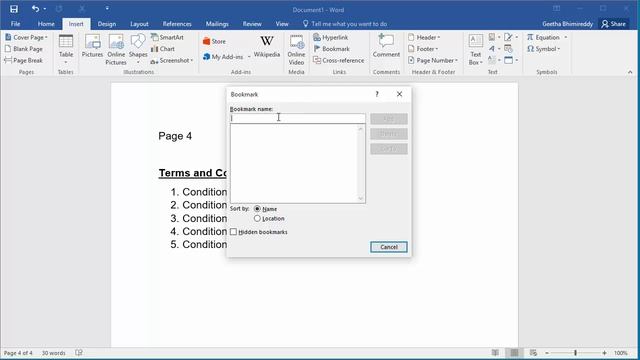Insert a SmartArt graphic

tap(167, 37)
